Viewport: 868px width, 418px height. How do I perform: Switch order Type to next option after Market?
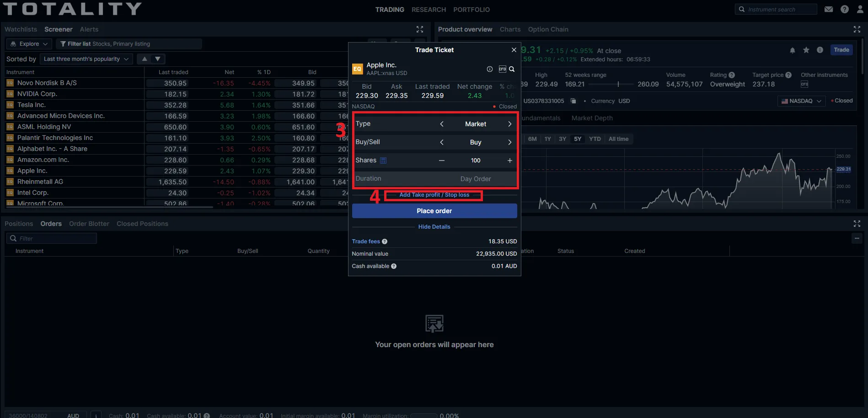(509, 124)
